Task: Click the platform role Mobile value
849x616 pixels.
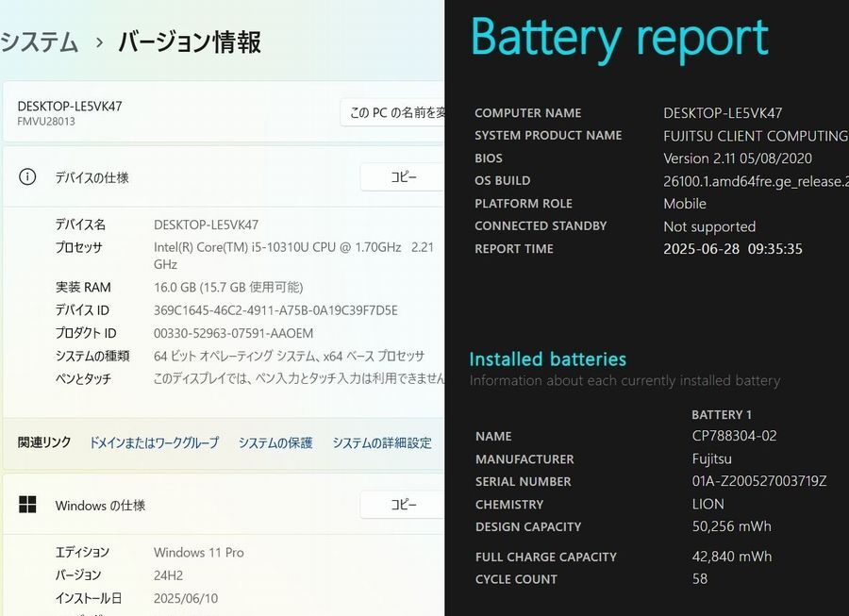Action: [x=685, y=204]
